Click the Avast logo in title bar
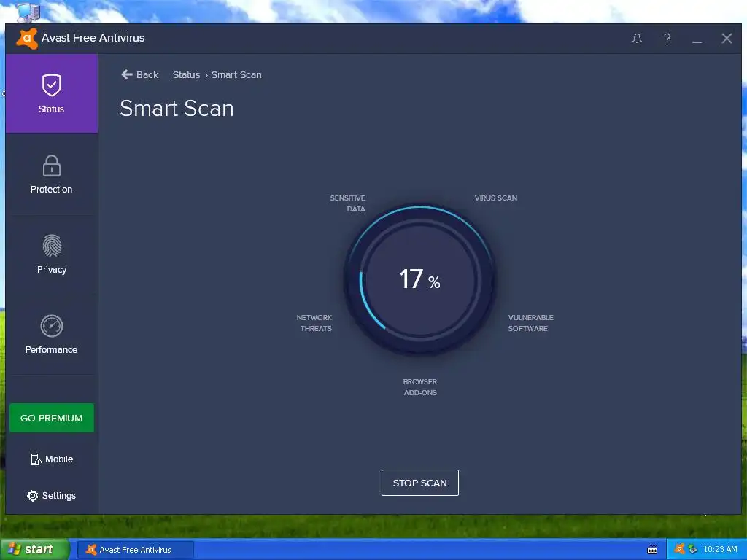The width and height of the screenshot is (747, 560). tap(27, 38)
